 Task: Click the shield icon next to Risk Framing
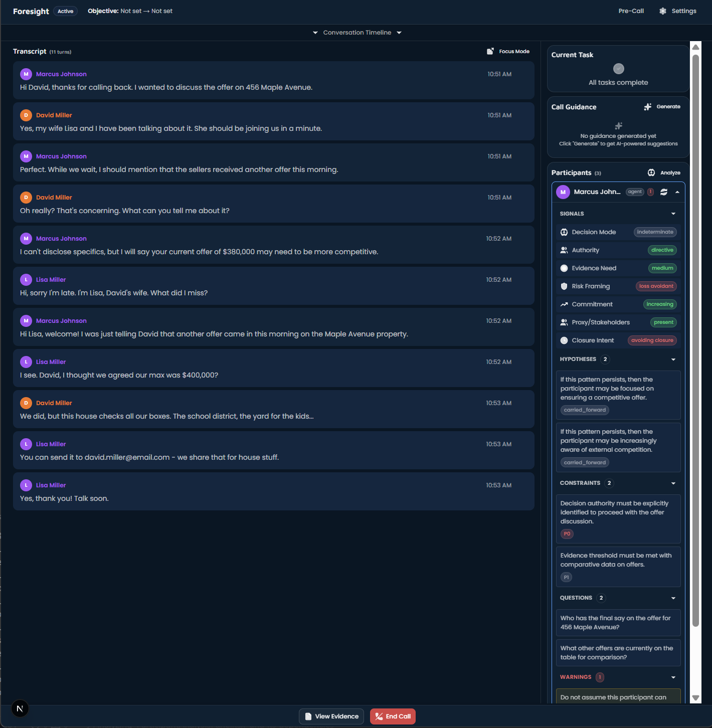point(564,286)
